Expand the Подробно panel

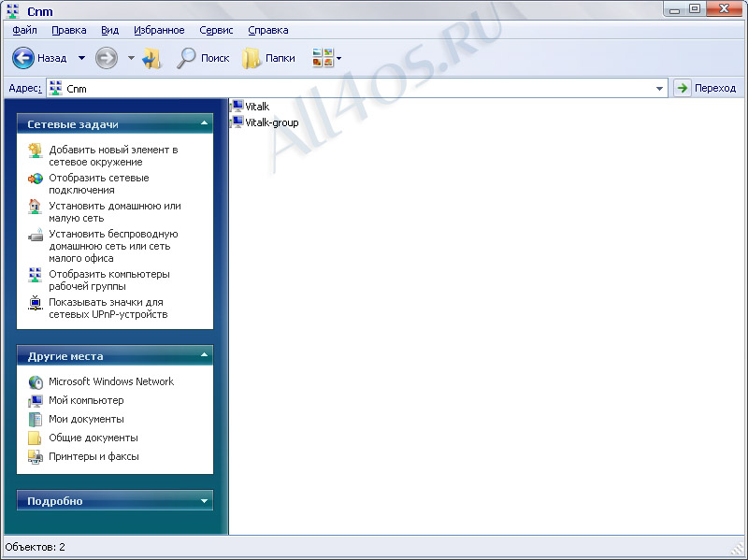(x=204, y=501)
